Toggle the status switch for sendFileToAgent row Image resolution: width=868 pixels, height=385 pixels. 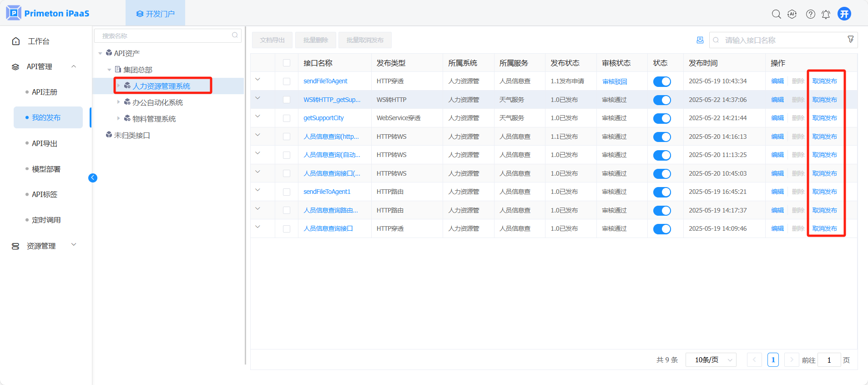click(x=662, y=81)
